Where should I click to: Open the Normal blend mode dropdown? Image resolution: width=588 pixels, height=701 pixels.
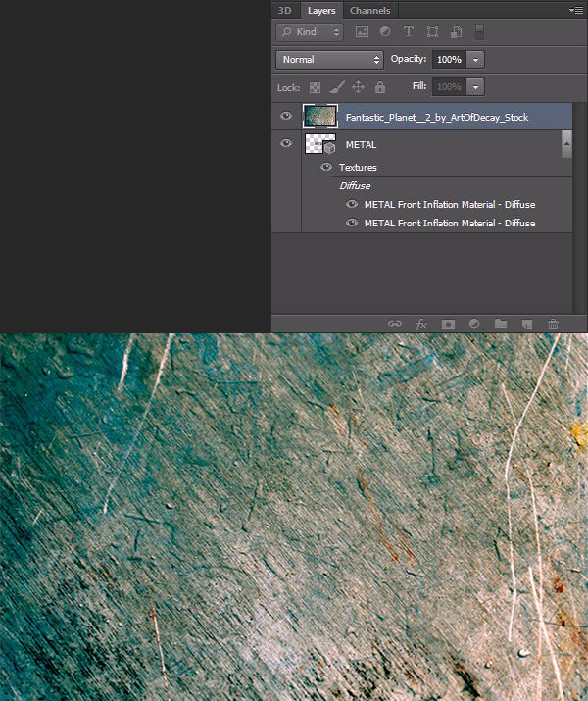328,60
